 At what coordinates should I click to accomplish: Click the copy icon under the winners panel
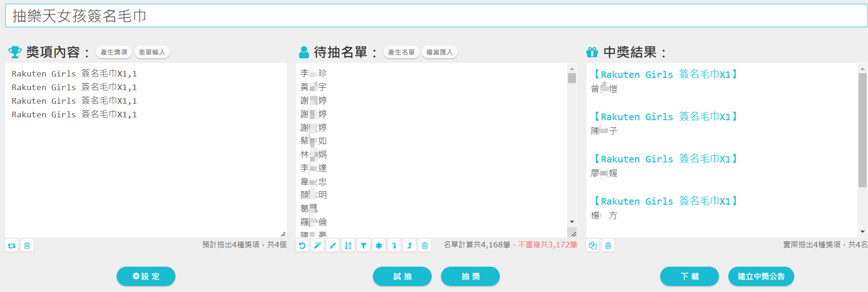tap(593, 246)
